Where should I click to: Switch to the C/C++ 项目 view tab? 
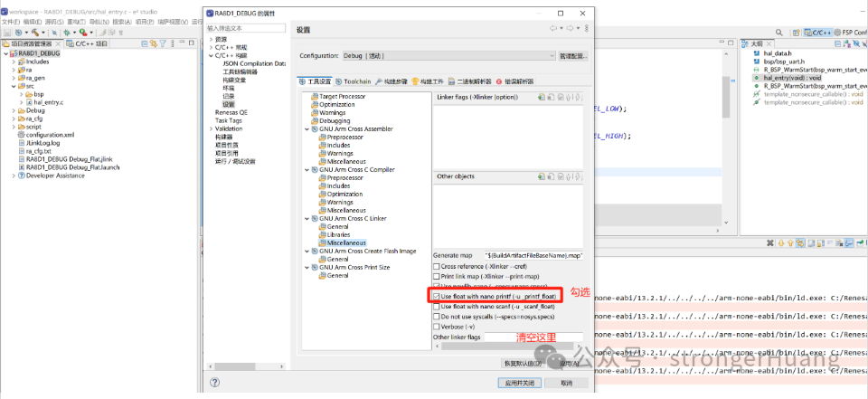88,43
